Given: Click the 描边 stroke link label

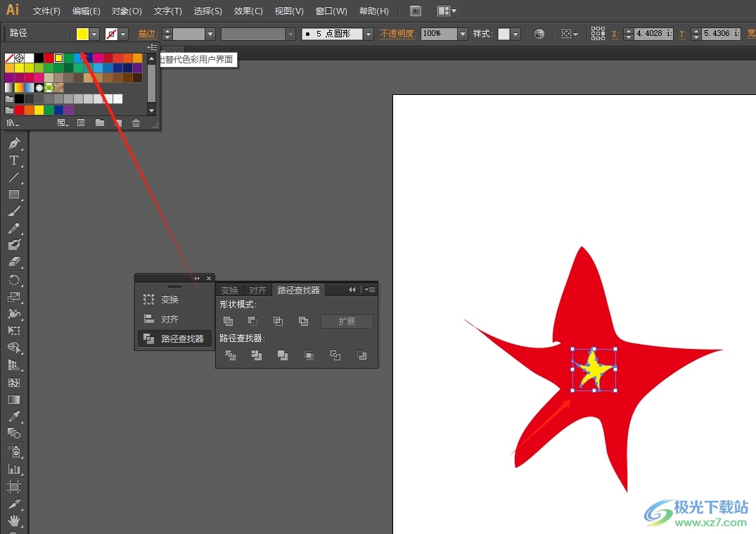Looking at the screenshot, I should (x=146, y=34).
